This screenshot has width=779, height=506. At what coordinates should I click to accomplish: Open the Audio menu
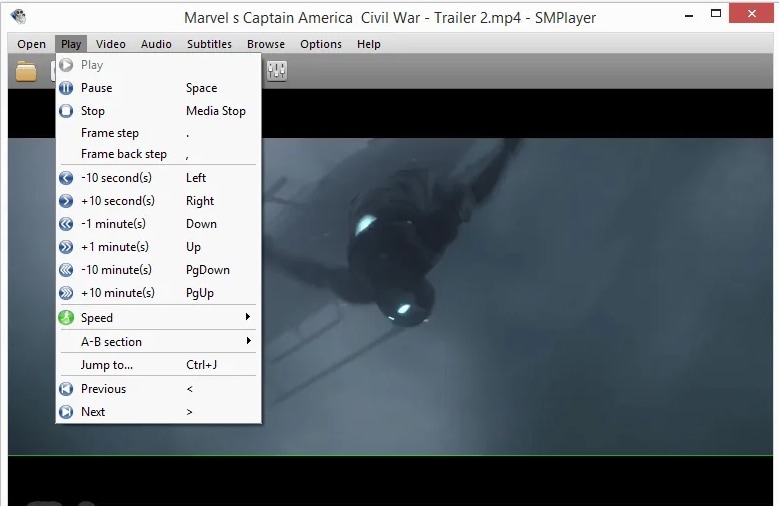pyautogui.click(x=156, y=44)
